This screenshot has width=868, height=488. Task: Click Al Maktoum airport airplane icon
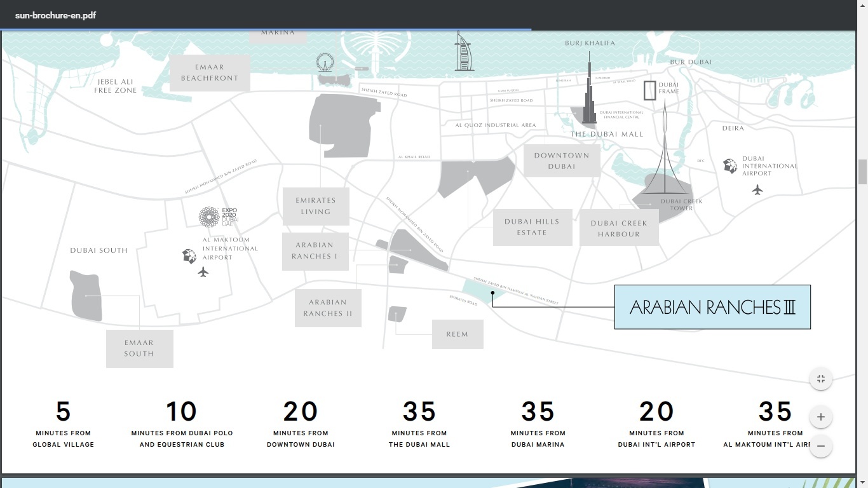pos(203,273)
